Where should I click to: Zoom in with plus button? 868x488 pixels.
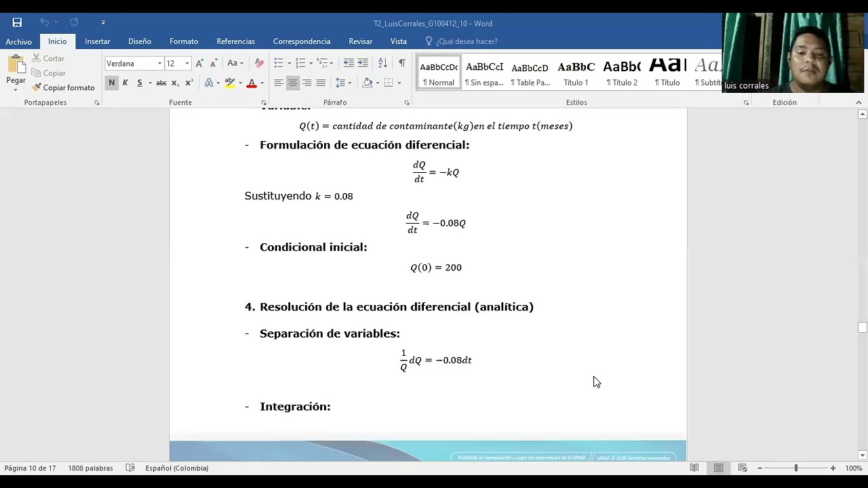[833, 468]
